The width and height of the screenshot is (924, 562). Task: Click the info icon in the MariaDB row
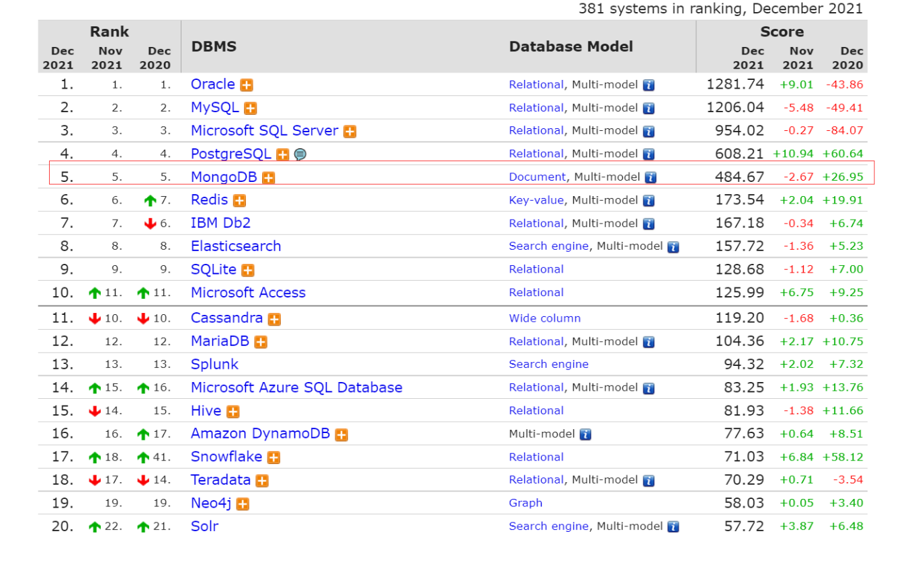(648, 342)
